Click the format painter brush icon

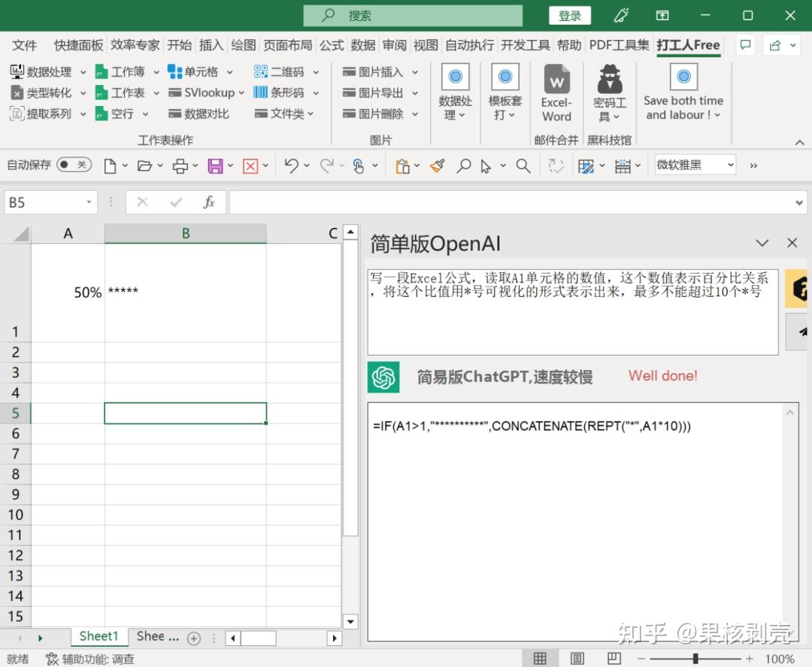[437, 165]
